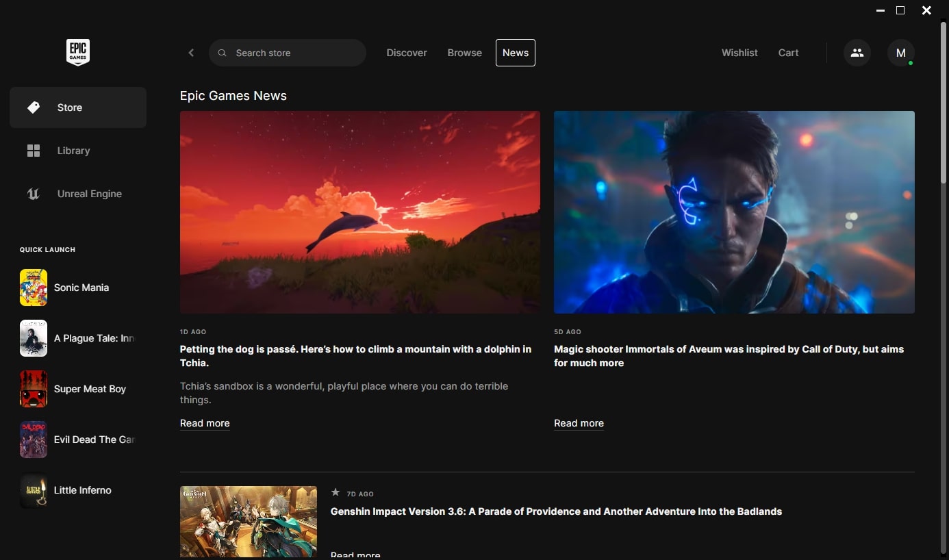Go back with the left chevron
Viewport: 949px width, 560px height.
191,53
